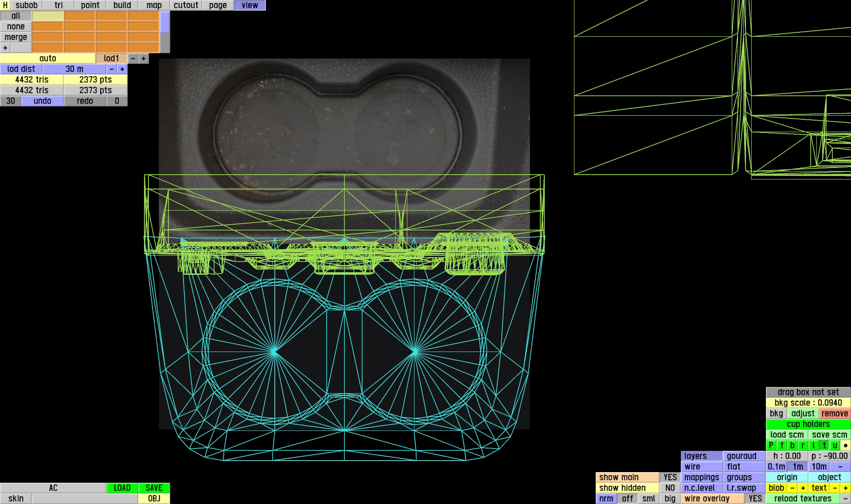Open the cutout menu
851x504 pixels.
coord(186,5)
